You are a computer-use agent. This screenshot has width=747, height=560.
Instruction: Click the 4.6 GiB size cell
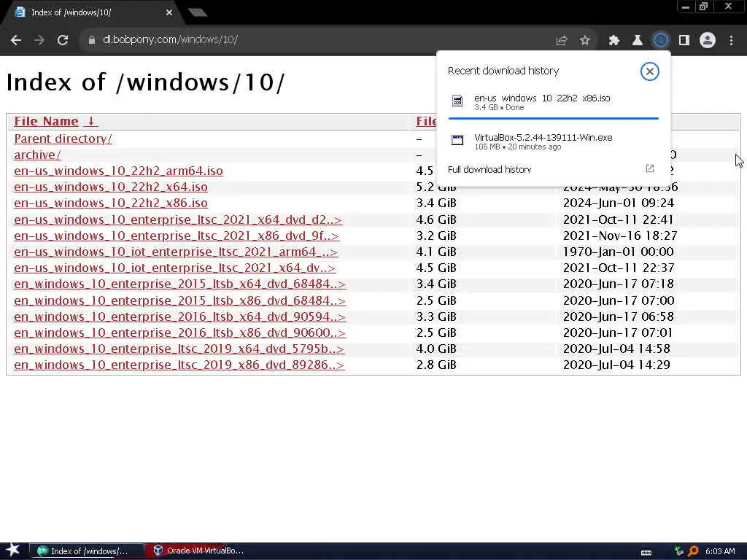436,219
